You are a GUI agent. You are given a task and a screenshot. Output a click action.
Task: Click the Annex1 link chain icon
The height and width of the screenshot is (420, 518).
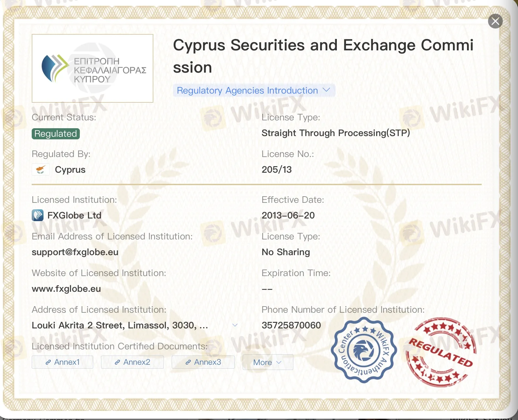(48, 362)
